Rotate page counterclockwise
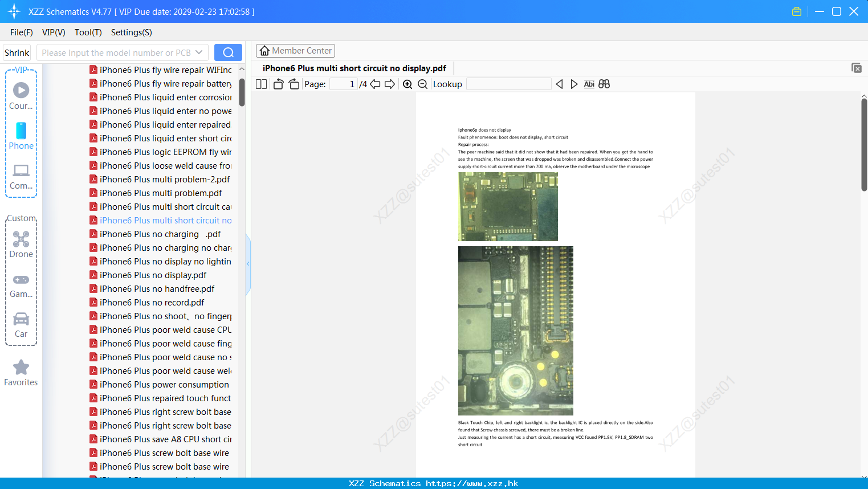Image resolution: width=868 pixels, height=489 pixels. point(279,84)
